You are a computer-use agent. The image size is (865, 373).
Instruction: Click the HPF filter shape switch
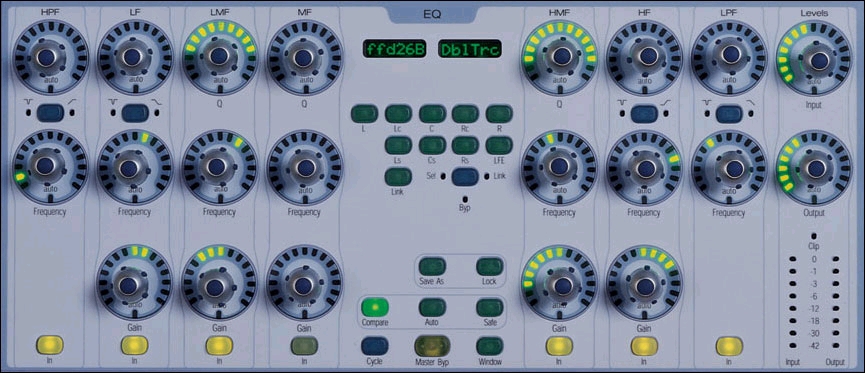click(50, 113)
